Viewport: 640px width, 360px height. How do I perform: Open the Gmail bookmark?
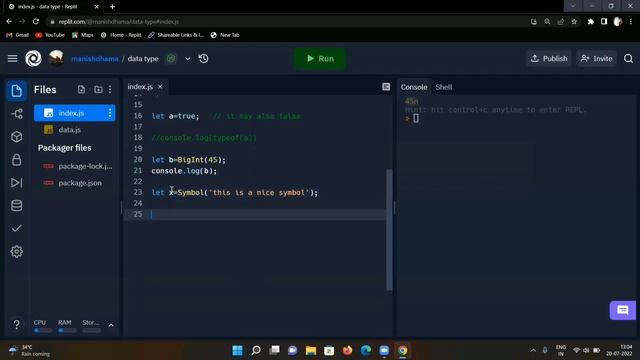(x=18, y=35)
